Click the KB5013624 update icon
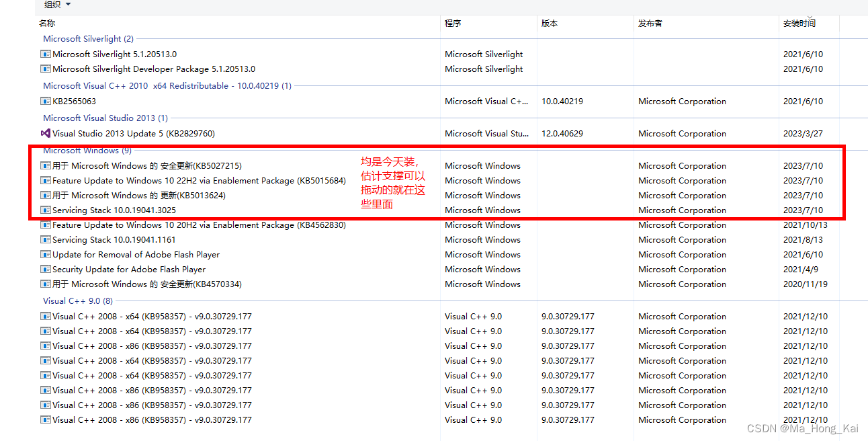The height and width of the screenshot is (441, 868). [46, 196]
